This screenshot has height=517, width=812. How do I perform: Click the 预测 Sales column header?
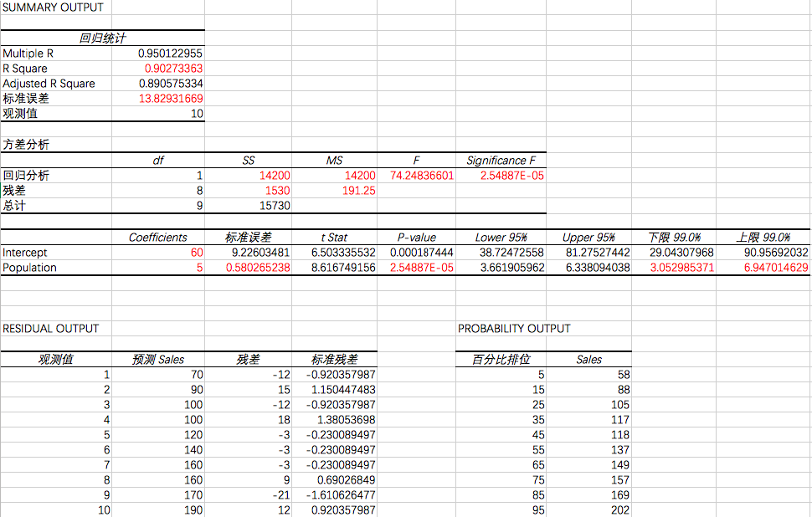pyautogui.click(x=158, y=360)
